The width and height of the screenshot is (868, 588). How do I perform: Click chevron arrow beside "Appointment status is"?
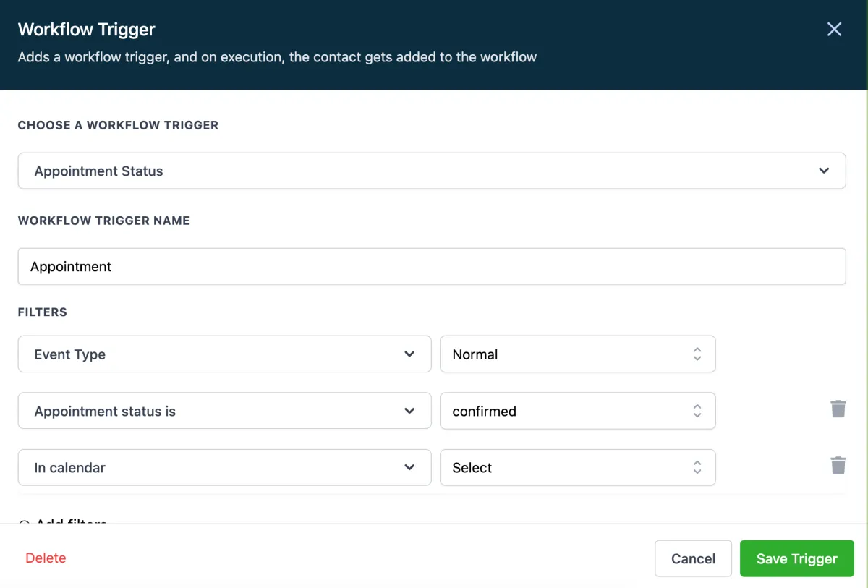pos(409,411)
